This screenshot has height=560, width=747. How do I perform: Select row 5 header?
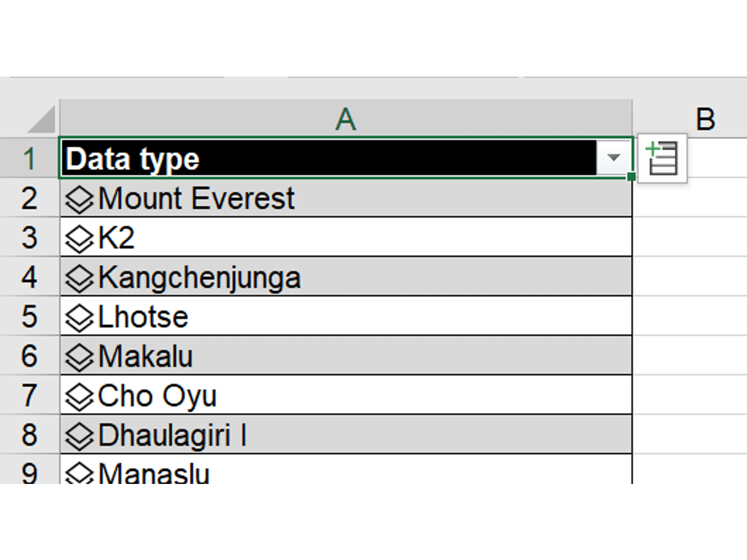[x=29, y=316]
